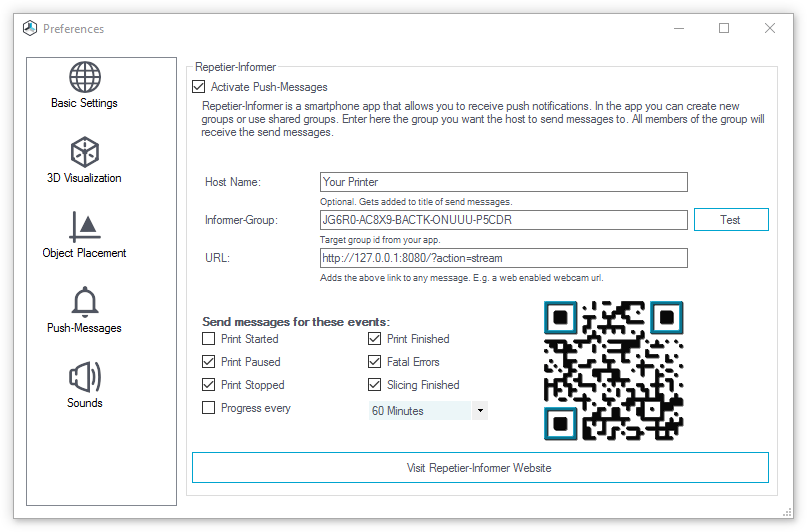Click the Repetier-Informer QR code
Image resolution: width=807 pixels, height=532 pixels.
[x=613, y=370]
